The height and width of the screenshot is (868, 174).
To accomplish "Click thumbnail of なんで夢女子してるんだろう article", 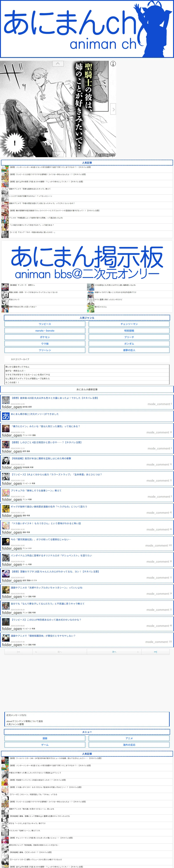I will coord(6,606).
